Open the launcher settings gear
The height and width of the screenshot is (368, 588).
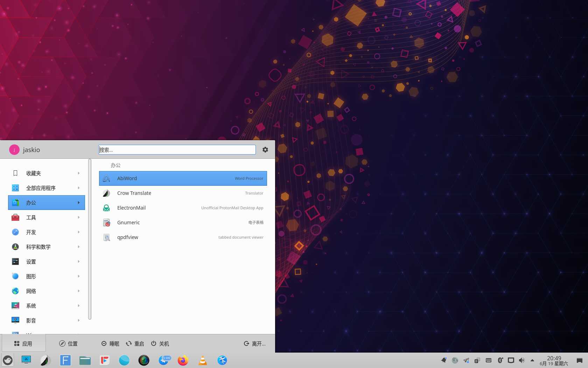point(265,150)
